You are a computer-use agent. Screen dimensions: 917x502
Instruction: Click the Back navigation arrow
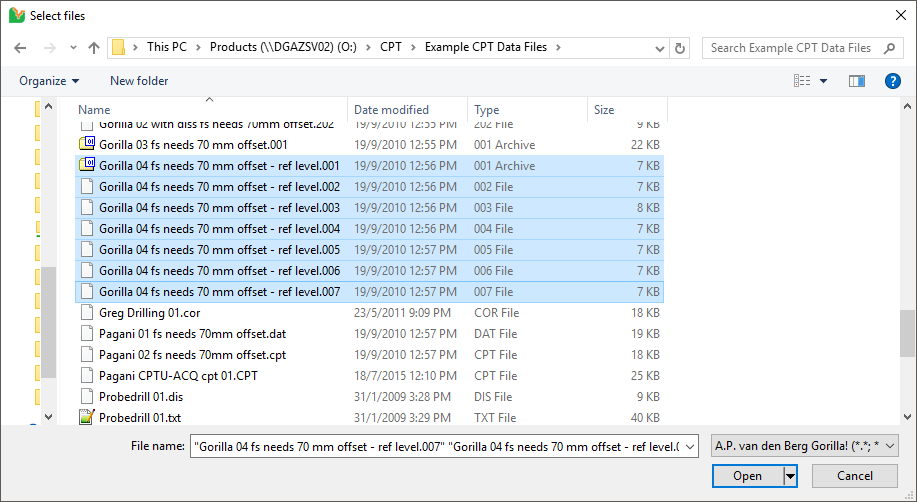click(22, 48)
